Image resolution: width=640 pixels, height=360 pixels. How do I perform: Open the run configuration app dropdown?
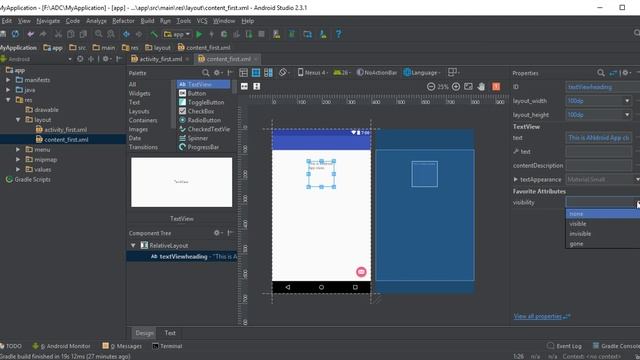[177, 34]
